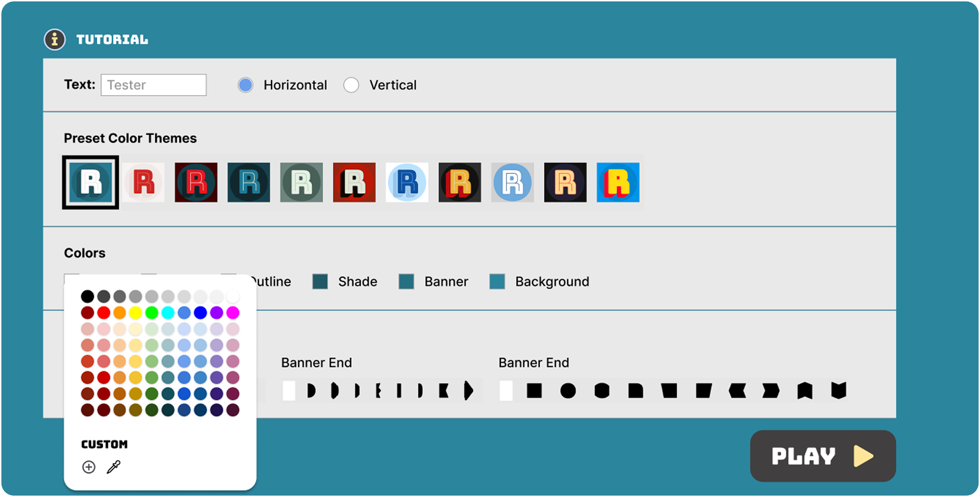Pick the bright green palette color

pos(152,313)
